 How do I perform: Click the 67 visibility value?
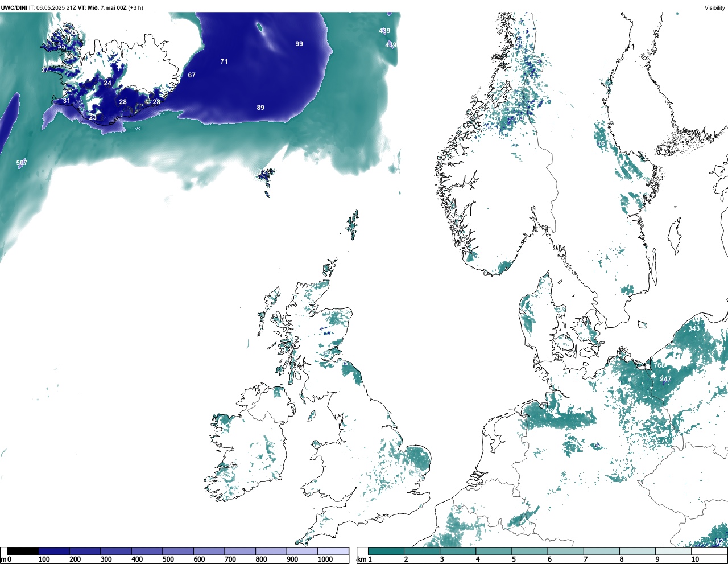192,75
